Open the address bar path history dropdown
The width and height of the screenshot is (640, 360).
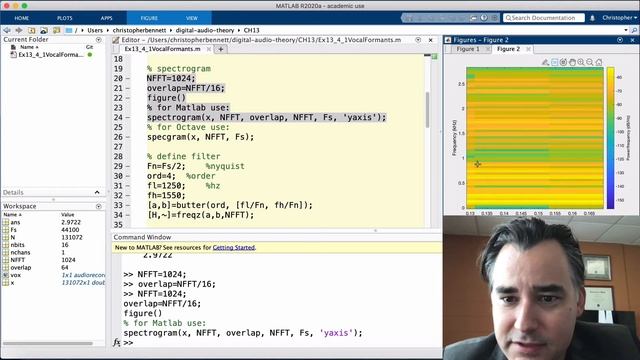tap(626, 30)
